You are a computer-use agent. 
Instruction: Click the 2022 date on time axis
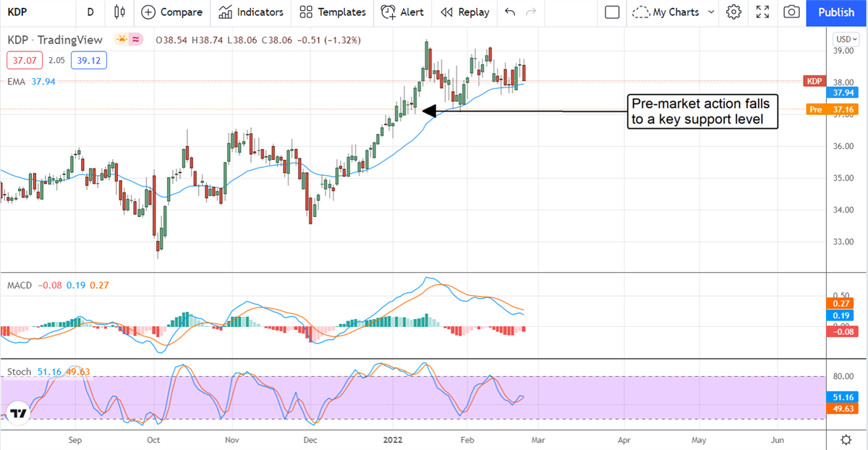(393, 439)
